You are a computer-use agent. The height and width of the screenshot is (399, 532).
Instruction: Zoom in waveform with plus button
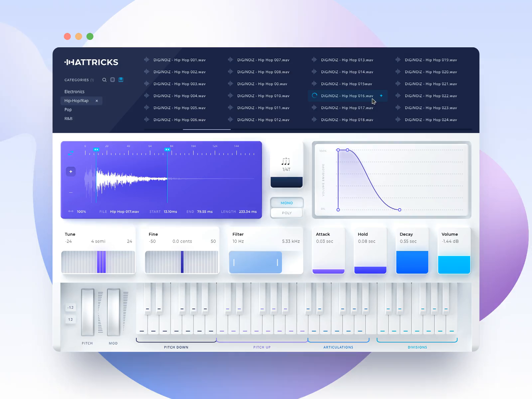71,172
